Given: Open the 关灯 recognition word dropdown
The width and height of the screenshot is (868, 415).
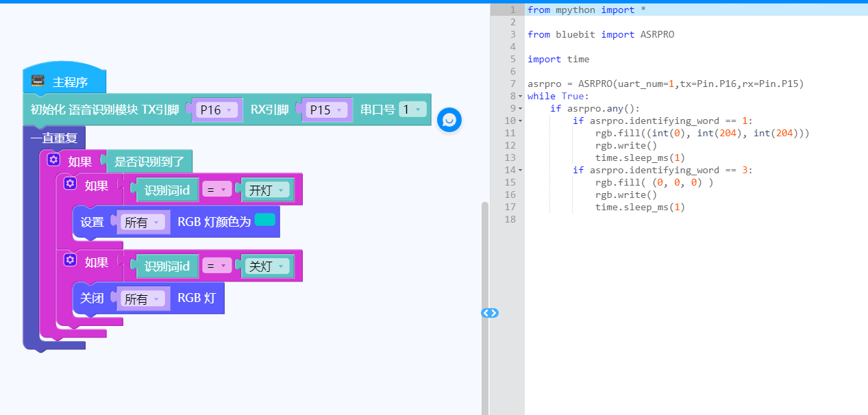Looking at the screenshot, I should coord(268,266).
